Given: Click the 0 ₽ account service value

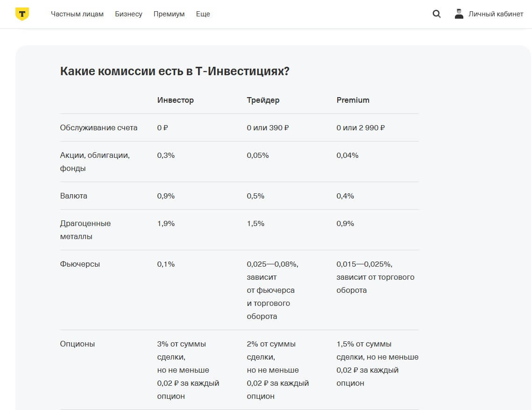Looking at the screenshot, I should point(163,127).
